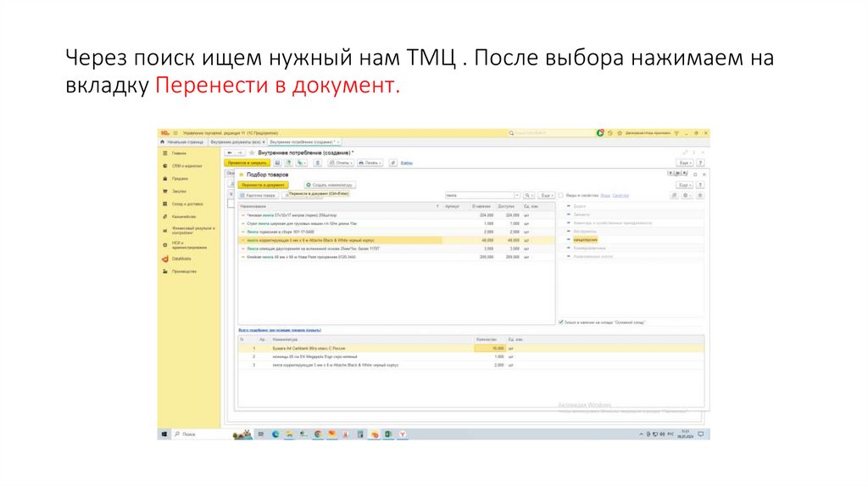The height and width of the screenshot is (487, 868).
Task: Go back with the left arrow navigation button
Action: [230, 153]
